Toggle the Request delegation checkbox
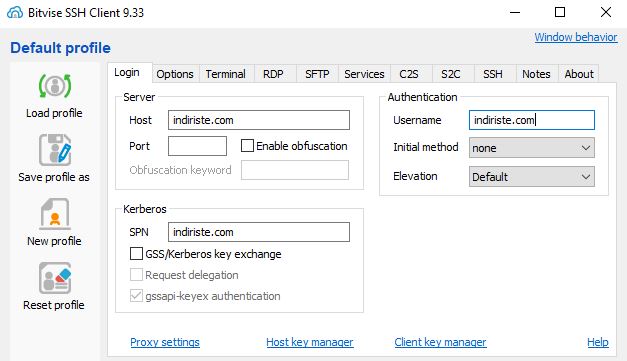This screenshot has width=627, height=361. pos(136,275)
